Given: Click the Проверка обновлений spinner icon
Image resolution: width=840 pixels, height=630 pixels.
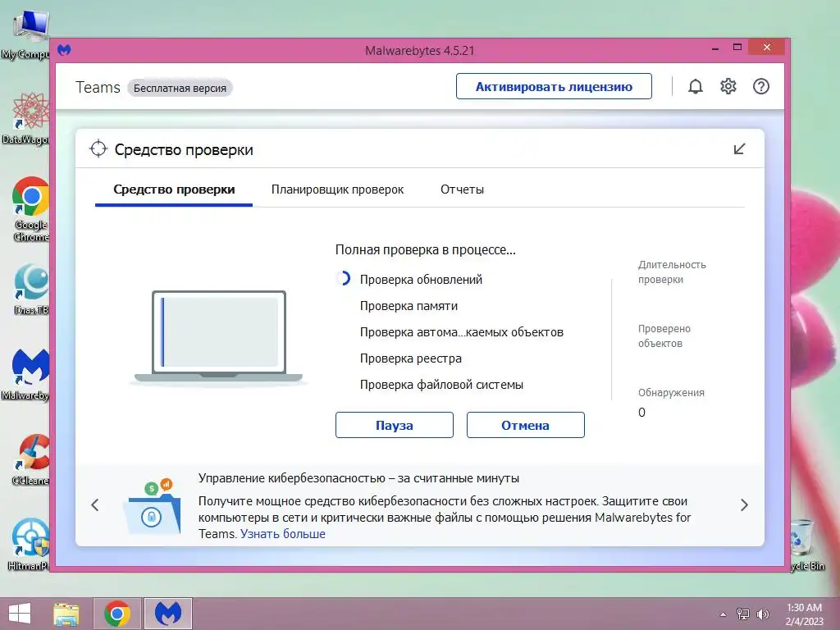Looking at the screenshot, I should (x=343, y=279).
